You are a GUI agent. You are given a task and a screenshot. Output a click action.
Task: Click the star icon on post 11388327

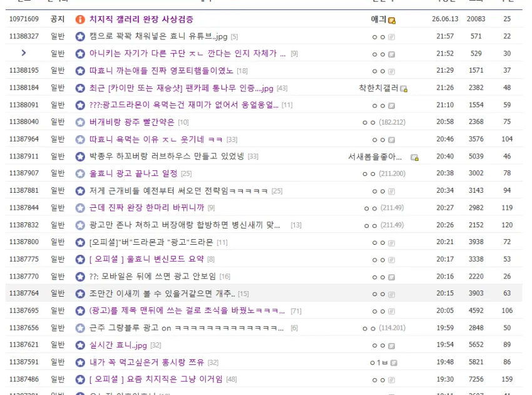click(x=80, y=36)
